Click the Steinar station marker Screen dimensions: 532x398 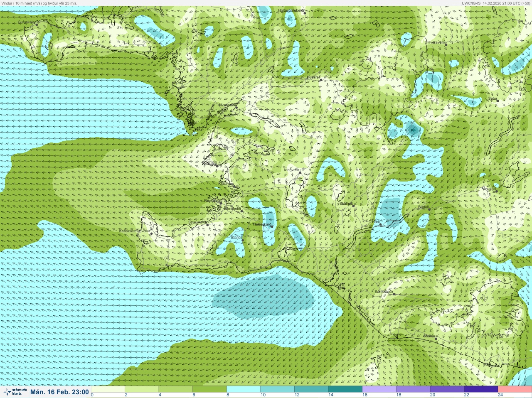pos(436,339)
